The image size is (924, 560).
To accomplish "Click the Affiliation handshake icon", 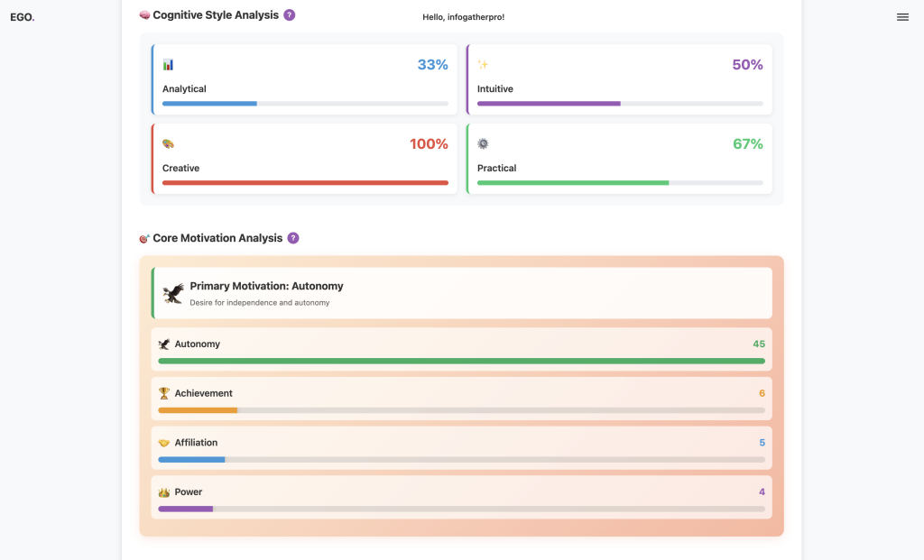I will 164,443.
